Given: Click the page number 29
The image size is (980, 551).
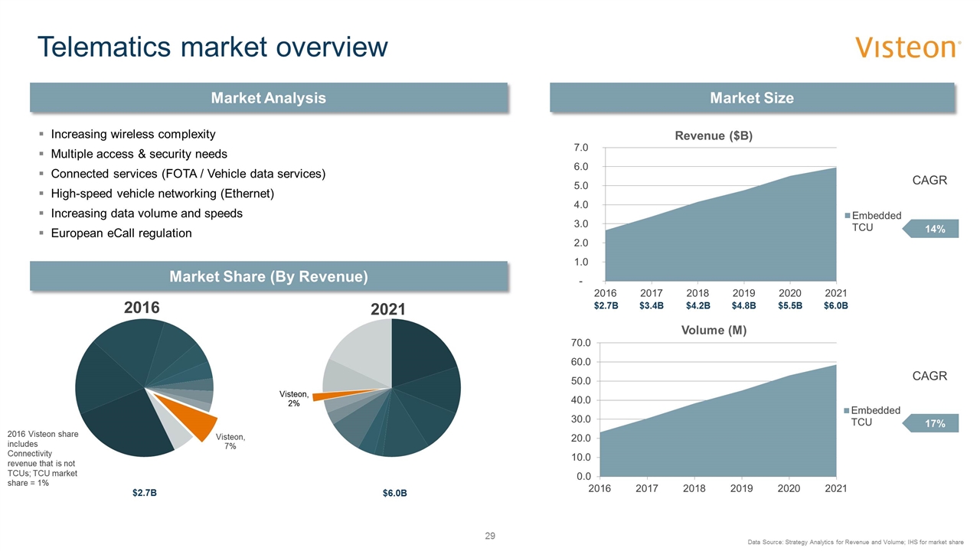Looking at the screenshot, I should (490, 536).
